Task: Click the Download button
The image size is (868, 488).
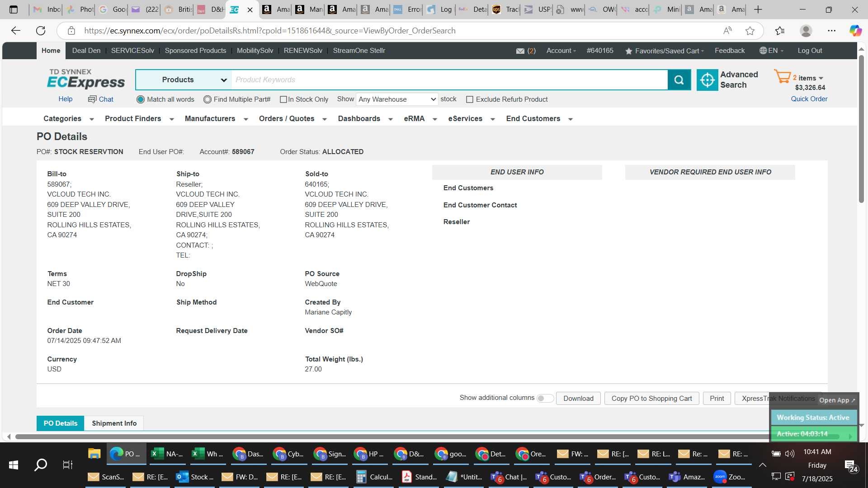Action: (x=578, y=399)
